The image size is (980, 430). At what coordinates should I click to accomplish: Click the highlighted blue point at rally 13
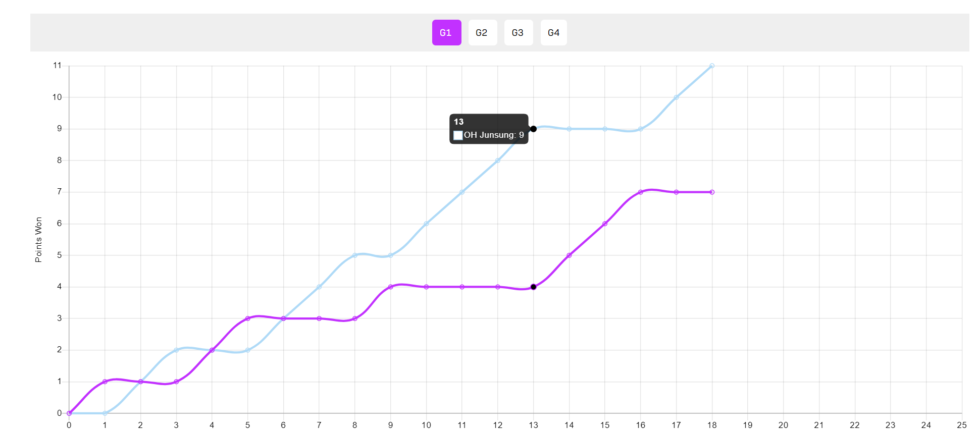click(533, 129)
